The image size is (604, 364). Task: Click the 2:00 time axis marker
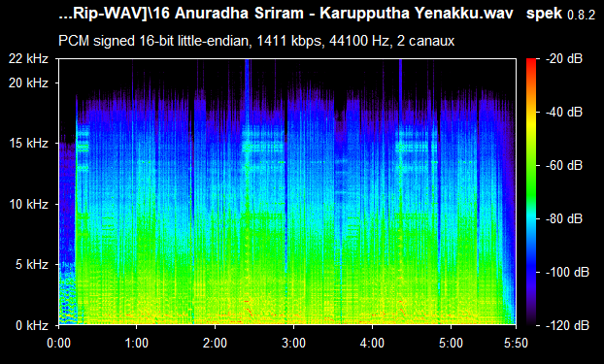[215, 343]
